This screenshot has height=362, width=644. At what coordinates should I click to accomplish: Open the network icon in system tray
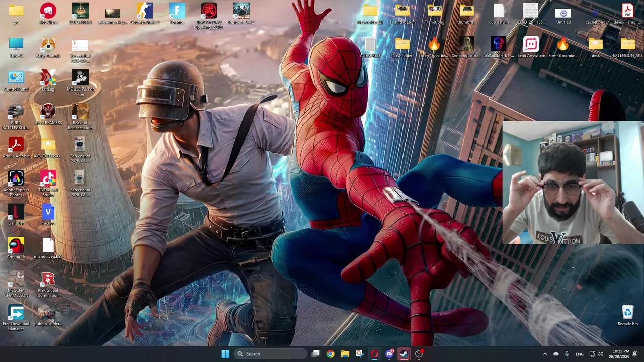(x=592, y=354)
